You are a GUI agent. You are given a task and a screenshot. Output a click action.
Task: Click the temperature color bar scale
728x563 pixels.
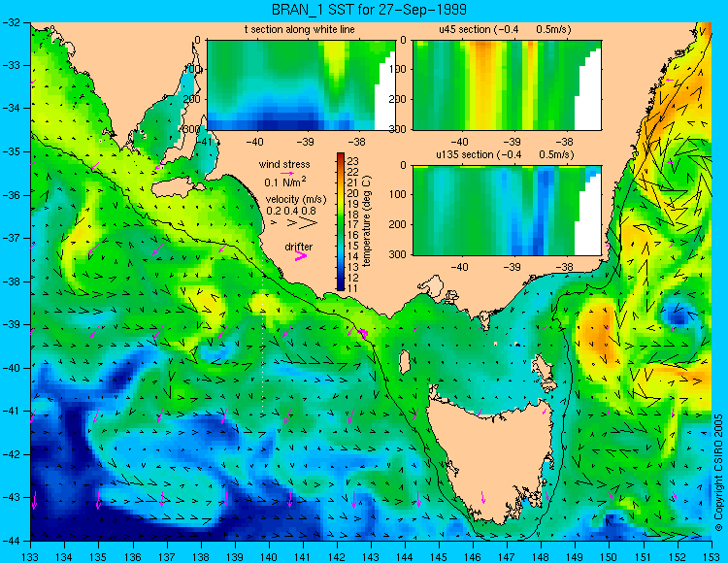pos(341,221)
